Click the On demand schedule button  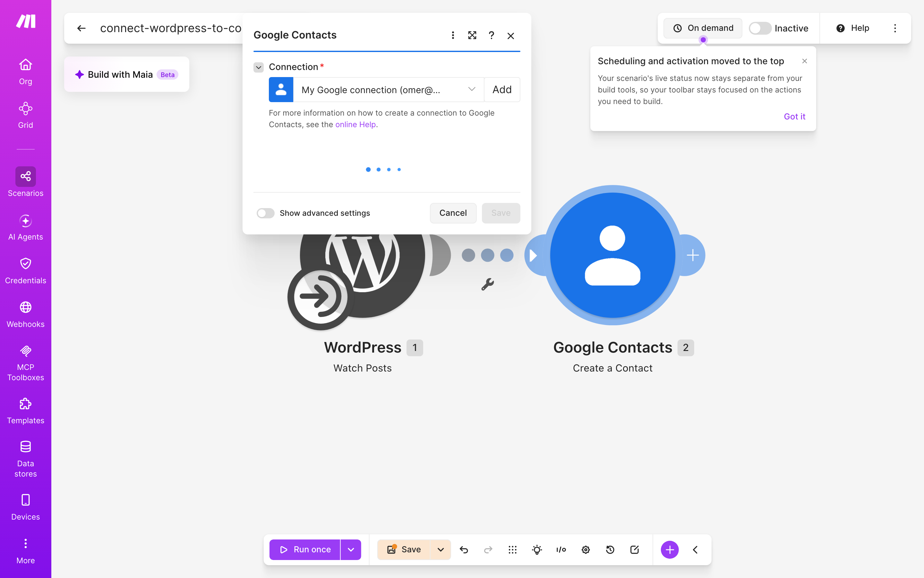click(x=703, y=28)
